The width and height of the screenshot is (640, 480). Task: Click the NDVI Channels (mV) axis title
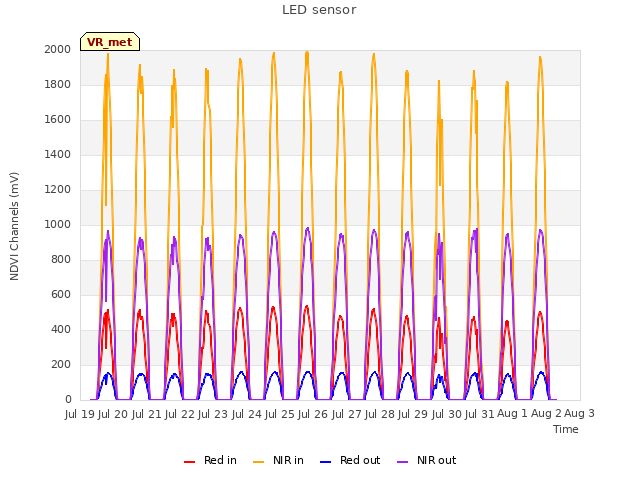tap(14, 226)
